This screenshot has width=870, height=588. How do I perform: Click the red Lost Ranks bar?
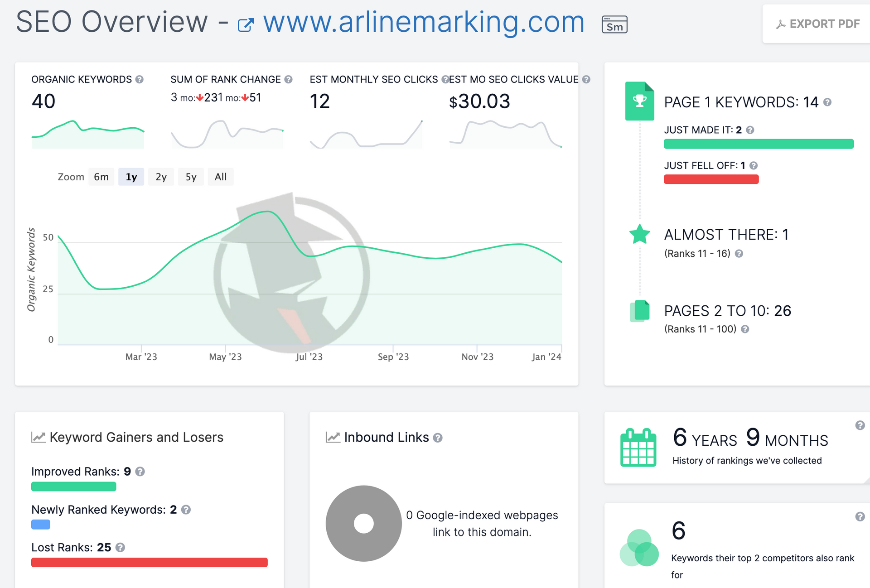[x=150, y=562]
